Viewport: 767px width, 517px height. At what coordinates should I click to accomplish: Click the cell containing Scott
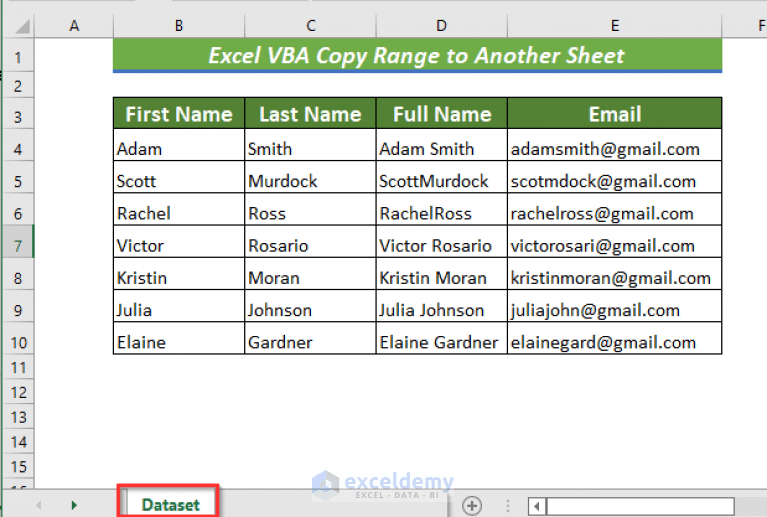[179, 177]
